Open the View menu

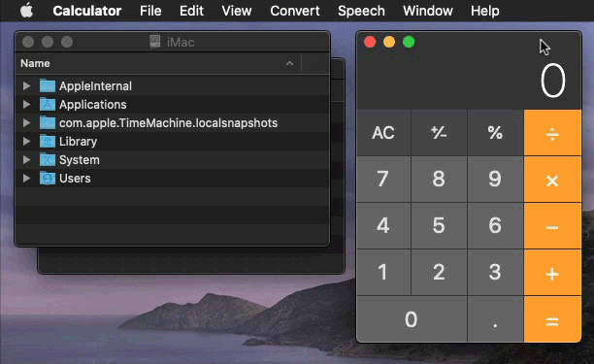(237, 11)
